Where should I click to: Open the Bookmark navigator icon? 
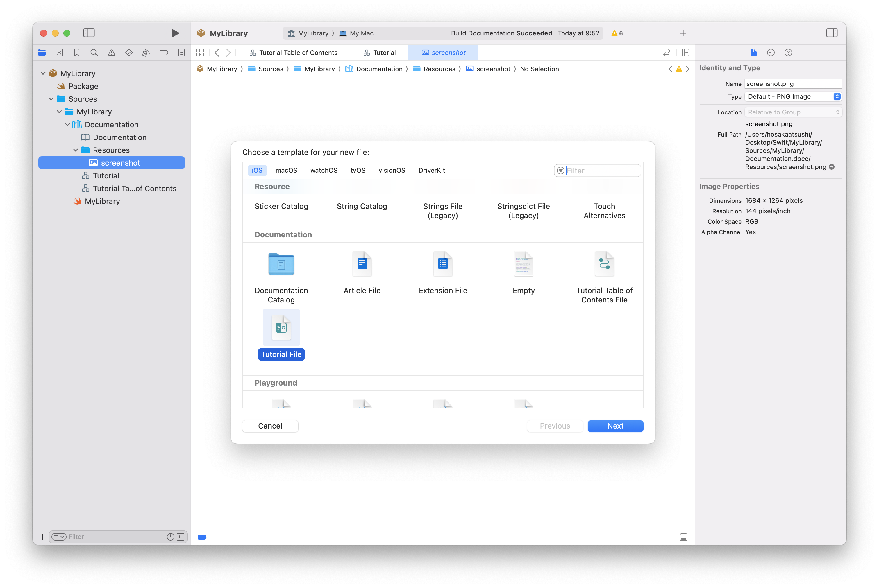click(76, 53)
